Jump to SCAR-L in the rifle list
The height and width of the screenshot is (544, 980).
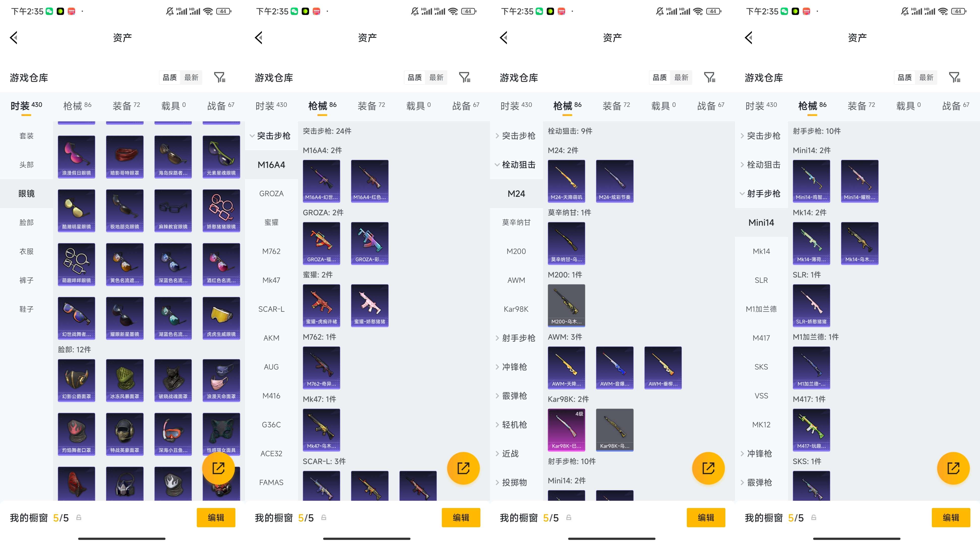pyautogui.click(x=271, y=309)
